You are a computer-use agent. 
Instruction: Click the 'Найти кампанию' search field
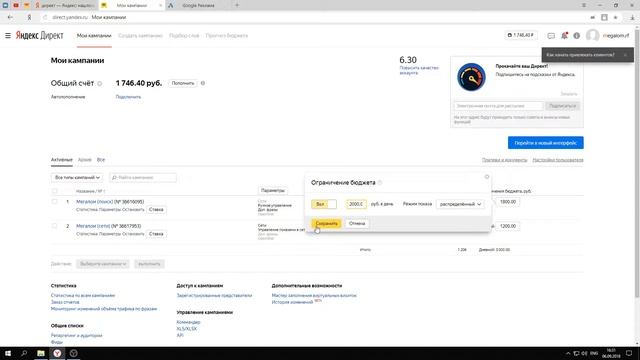point(143,178)
